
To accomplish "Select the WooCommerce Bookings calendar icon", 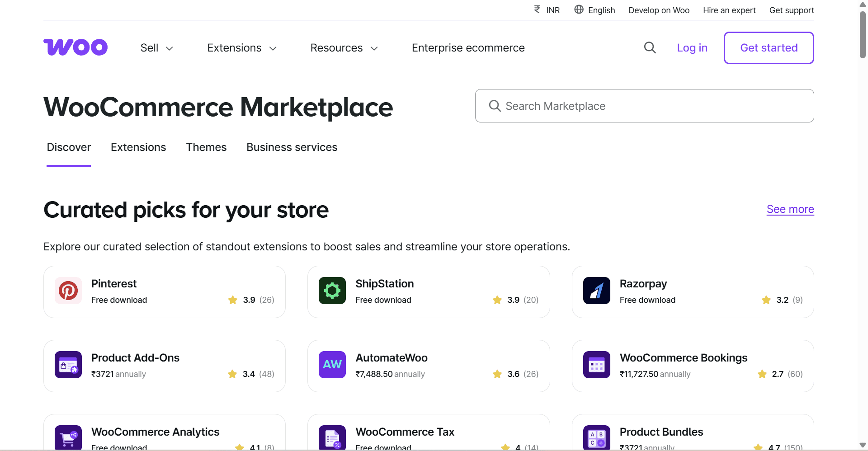I will (596, 365).
